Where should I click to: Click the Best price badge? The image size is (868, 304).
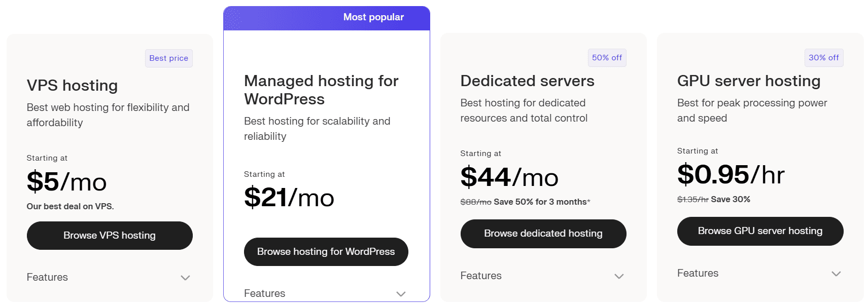click(x=168, y=58)
